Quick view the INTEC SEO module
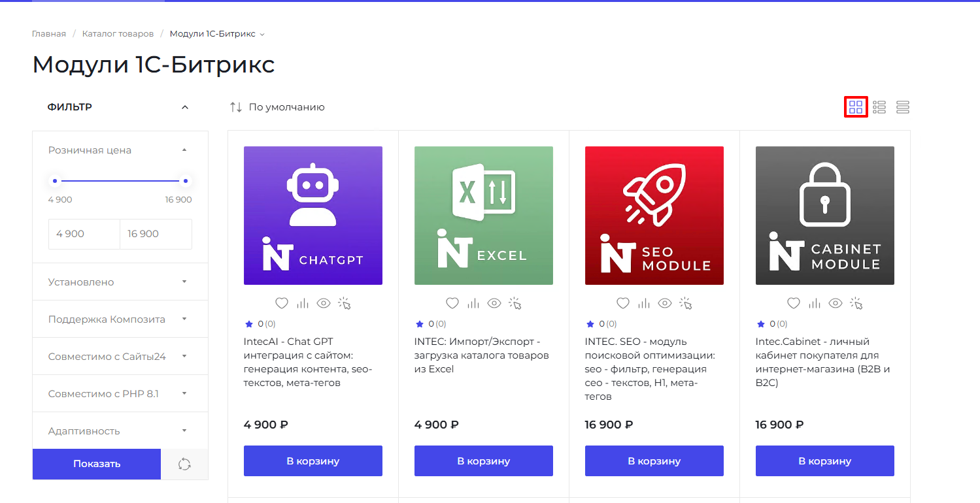980x503 pixels. point(665,303)
